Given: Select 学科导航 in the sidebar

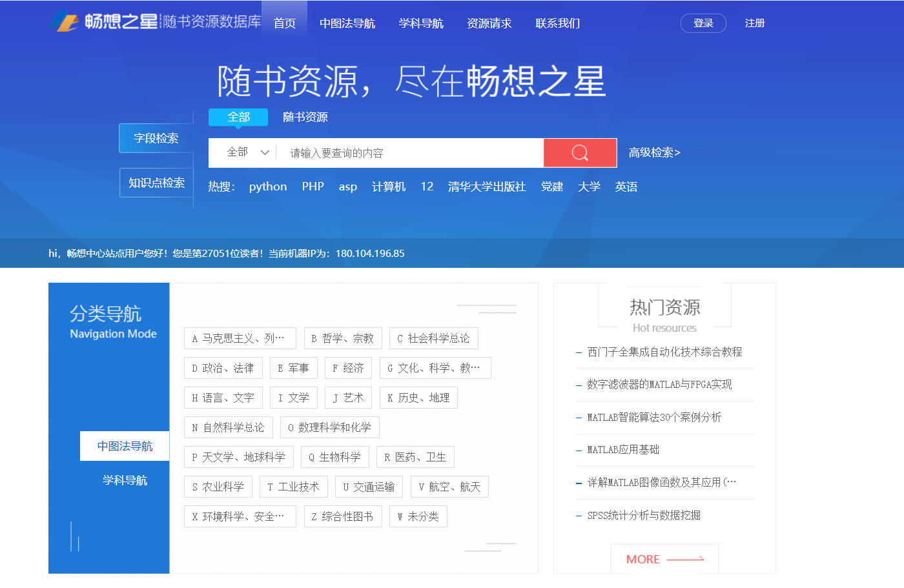Looking at the screenshot, I should (125, 480).
